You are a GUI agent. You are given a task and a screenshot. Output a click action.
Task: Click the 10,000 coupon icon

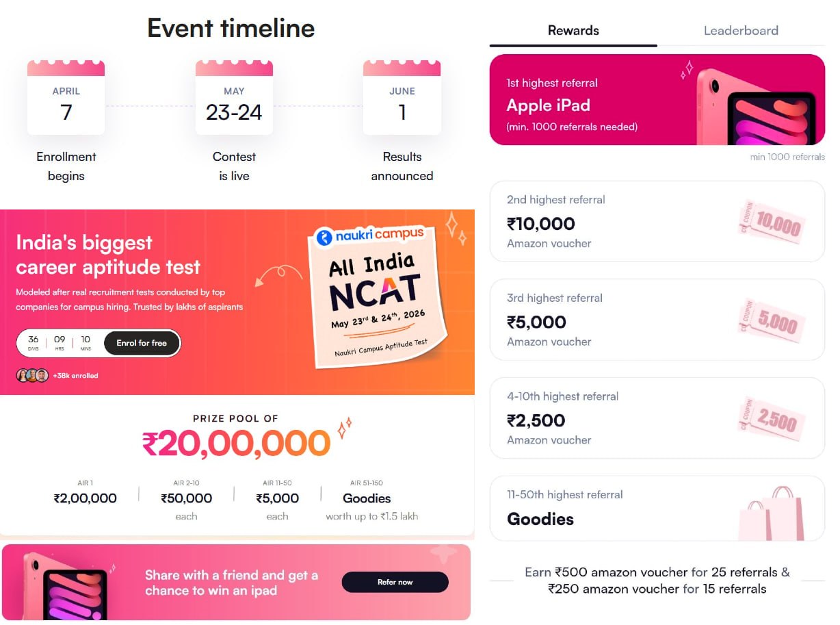[771, 220]
